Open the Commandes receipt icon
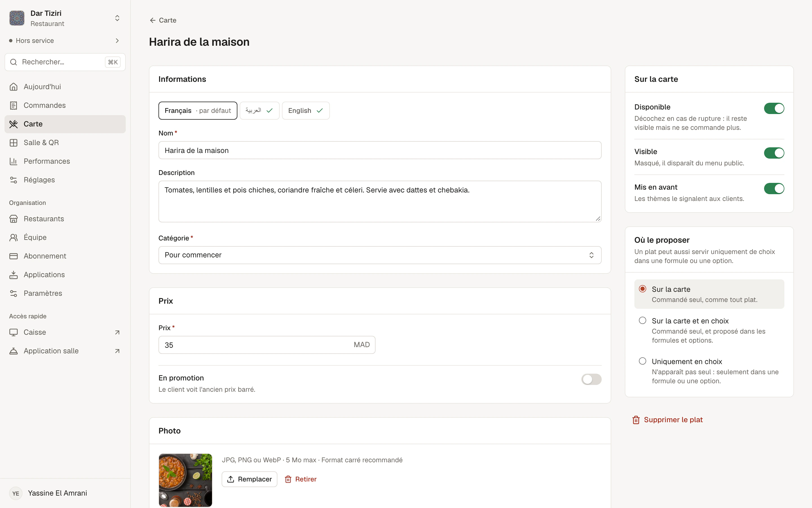This screenshot has width=812, height=508. pyautogui.click(x=14, y=106)
